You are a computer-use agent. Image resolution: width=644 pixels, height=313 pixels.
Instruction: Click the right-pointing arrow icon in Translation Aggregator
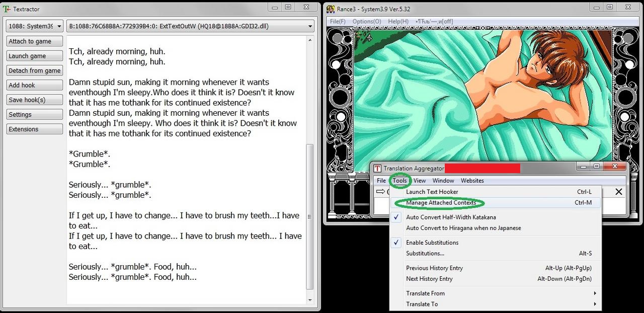coord(380,191)
